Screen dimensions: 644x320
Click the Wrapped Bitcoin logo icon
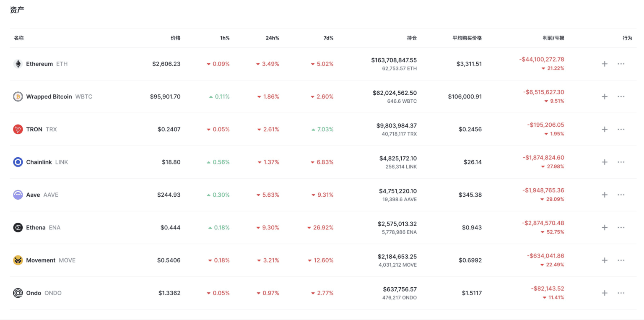(18, 96)
